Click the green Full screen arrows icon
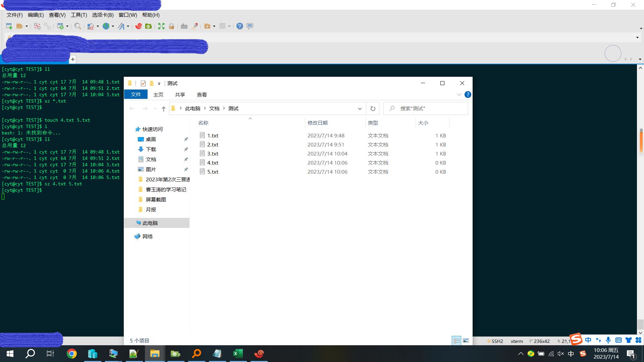This screenshot has width=644, height=362. (161, 26)
